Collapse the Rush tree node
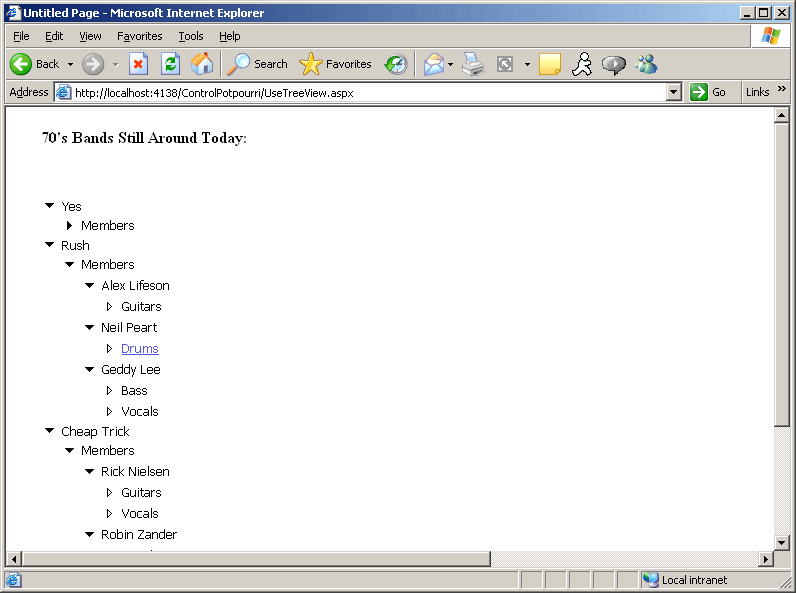The height and width of the screenshot is (593, 796). [49, 245]
